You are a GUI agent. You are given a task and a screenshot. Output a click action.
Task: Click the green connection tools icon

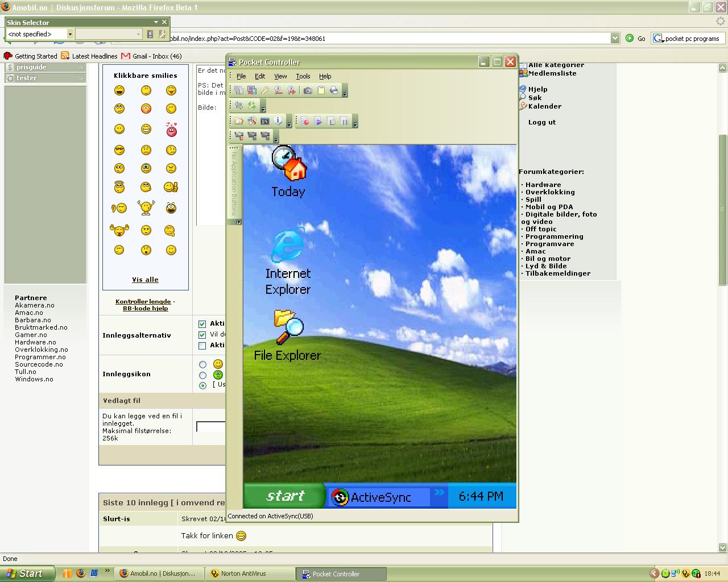coord(252,106)
